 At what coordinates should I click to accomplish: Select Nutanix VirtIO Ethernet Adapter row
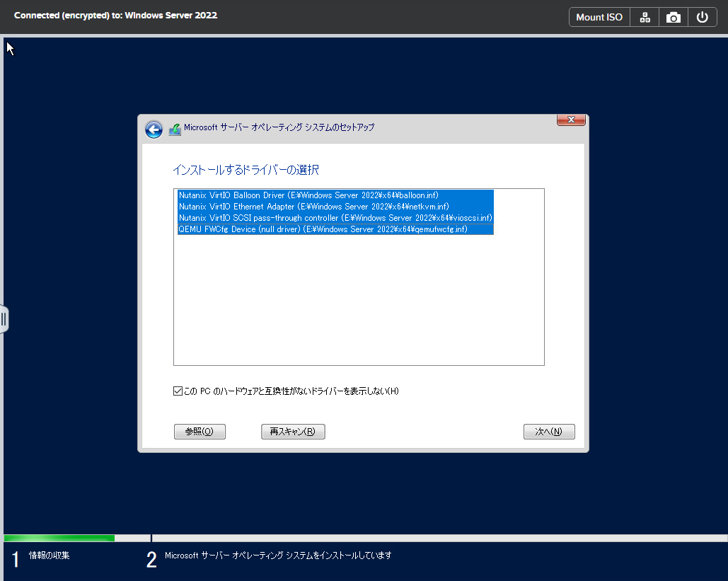click(x=335, y=207)
